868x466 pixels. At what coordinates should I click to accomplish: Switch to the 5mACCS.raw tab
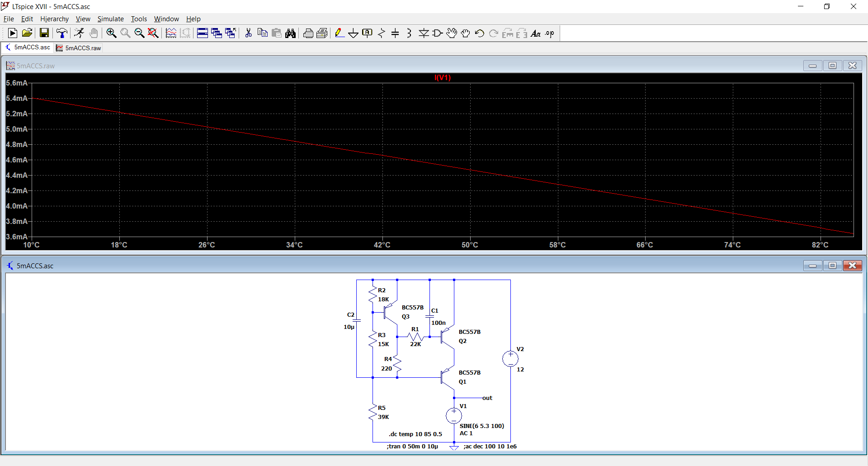(79, 48)
